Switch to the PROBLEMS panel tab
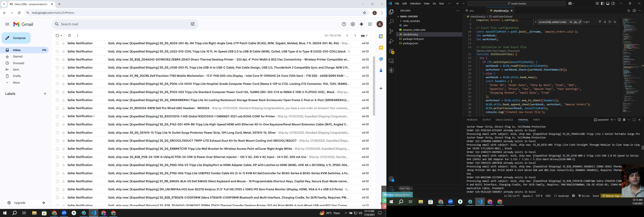The image size is (644, 217). pos(472,120)
